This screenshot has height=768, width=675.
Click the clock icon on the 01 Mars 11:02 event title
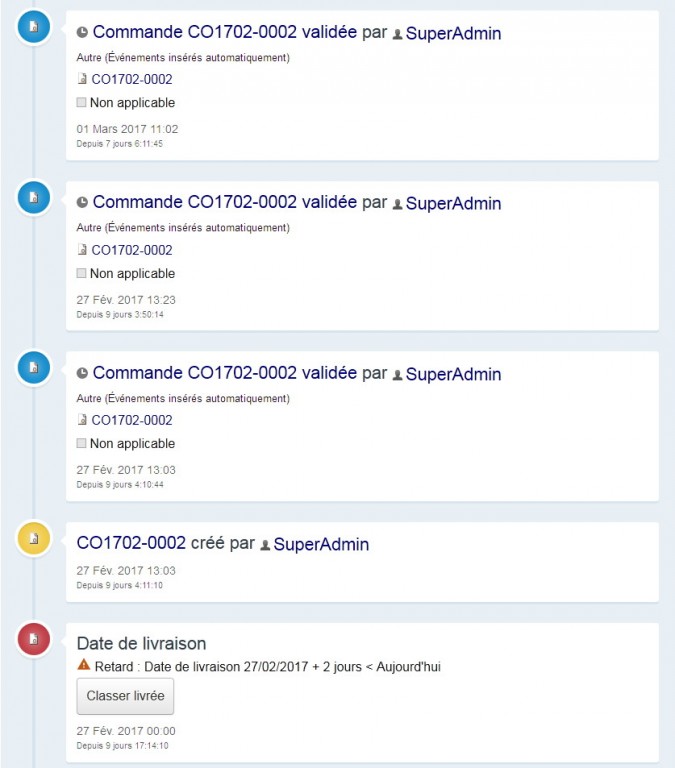point(82,33)
